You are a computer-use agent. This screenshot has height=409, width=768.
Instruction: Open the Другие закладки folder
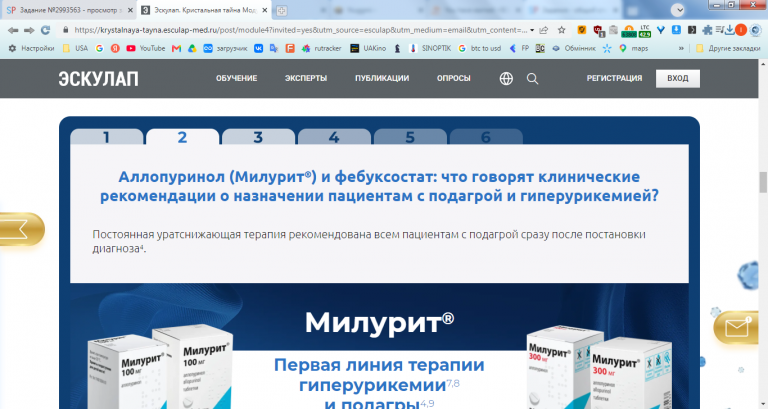click(x=728, y=48)
